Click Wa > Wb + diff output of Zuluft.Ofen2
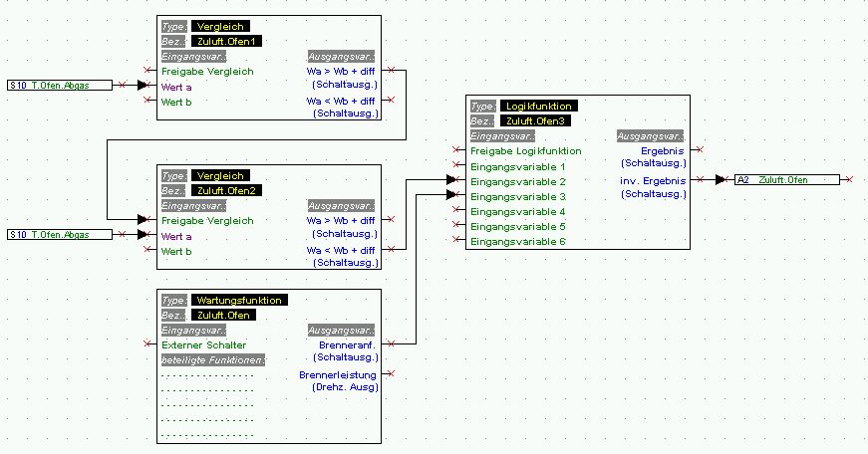Image resolution: width=868 pixels, height=454 pixels. click(341, 221)
